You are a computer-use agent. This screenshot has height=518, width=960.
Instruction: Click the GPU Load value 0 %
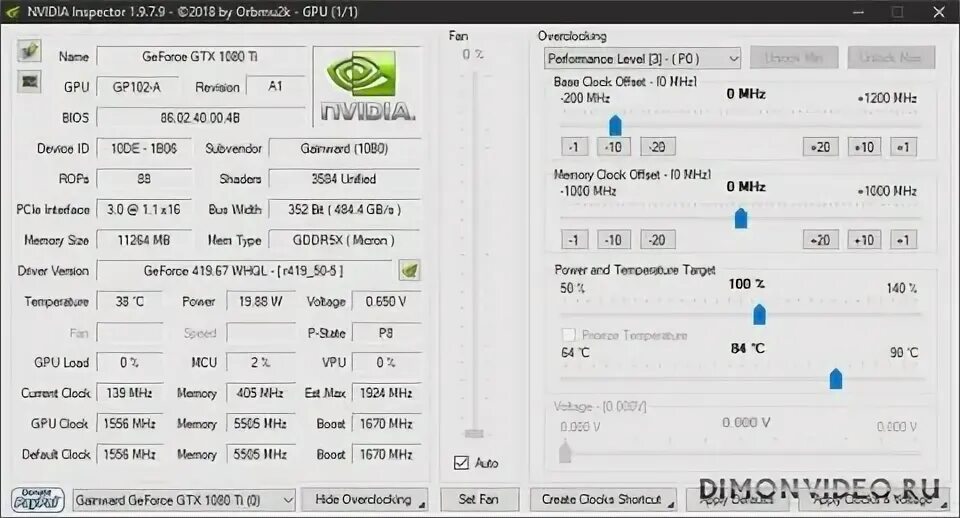130,362
